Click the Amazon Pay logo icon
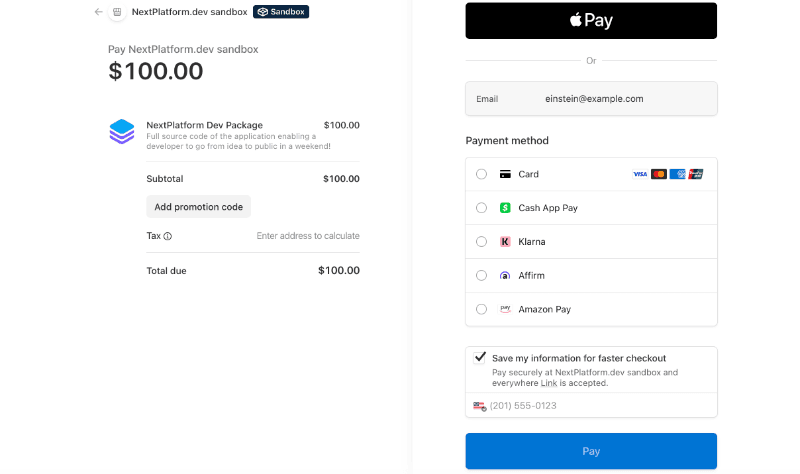This screenshot has height=474, width=800. [x=506, y=309]
